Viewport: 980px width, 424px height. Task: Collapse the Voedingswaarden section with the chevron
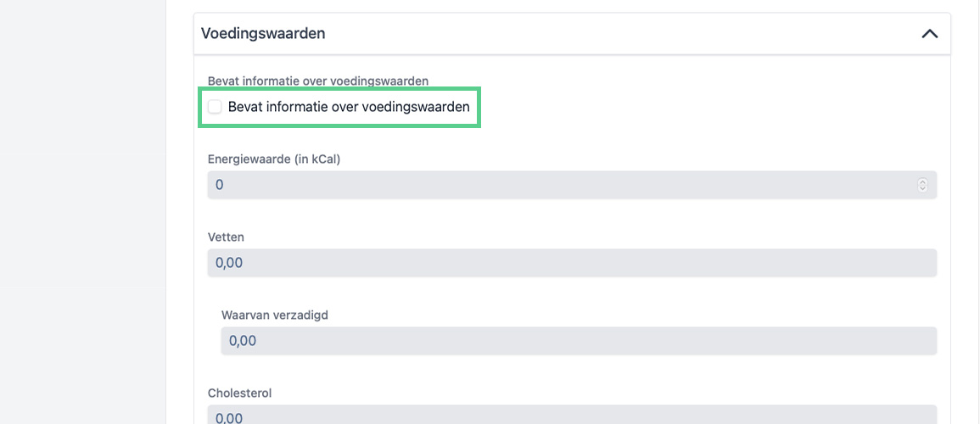click(x=929, y=34)
